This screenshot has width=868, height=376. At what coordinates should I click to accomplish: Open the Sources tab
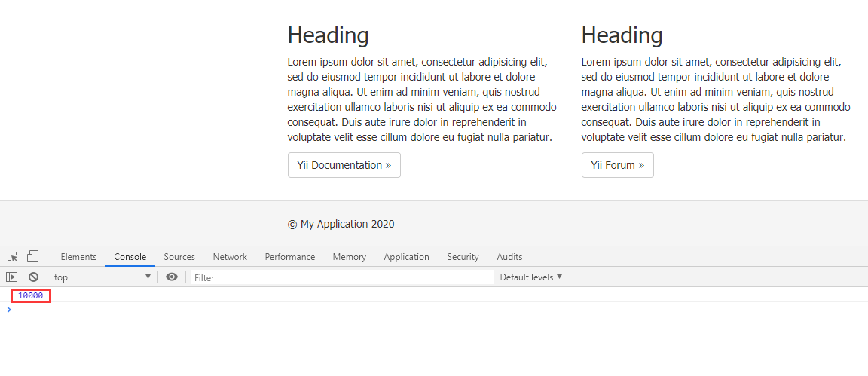click(x=179, y=257)
